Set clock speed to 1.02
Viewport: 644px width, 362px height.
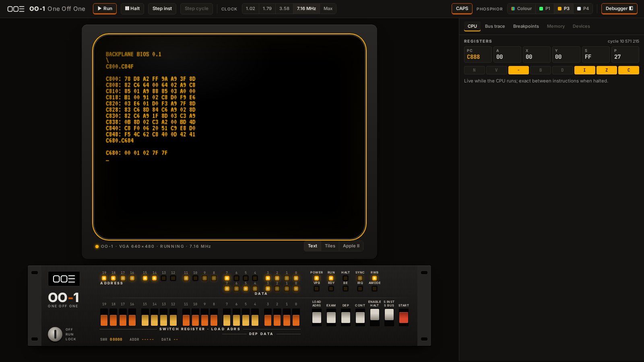point(250,8)
